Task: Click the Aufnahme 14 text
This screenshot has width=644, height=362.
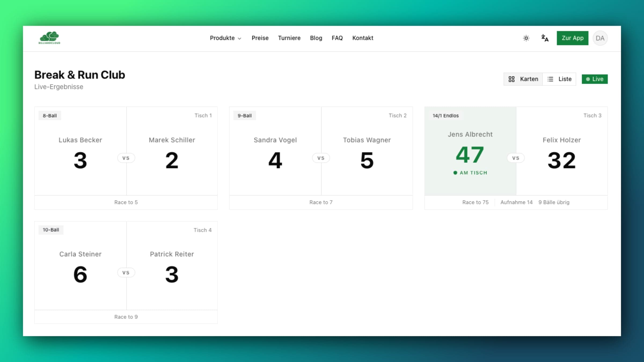Action: [x=516, y=202]
